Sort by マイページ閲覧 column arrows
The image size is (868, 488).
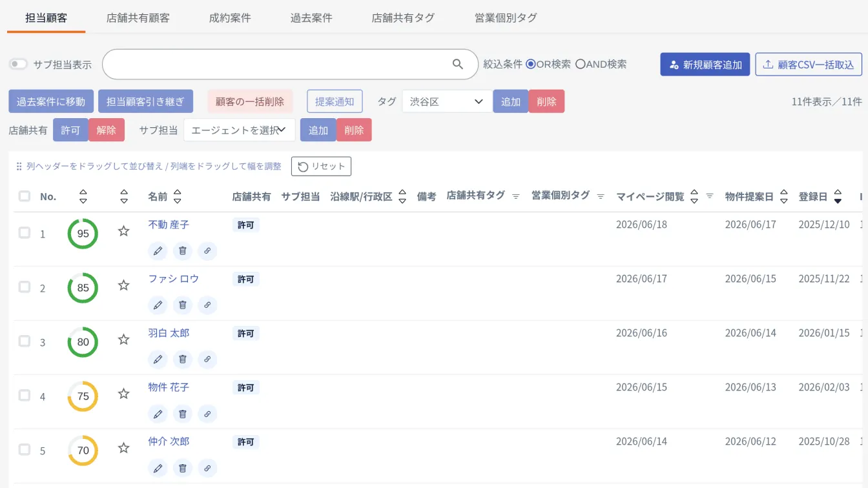[x=694, y=197]
